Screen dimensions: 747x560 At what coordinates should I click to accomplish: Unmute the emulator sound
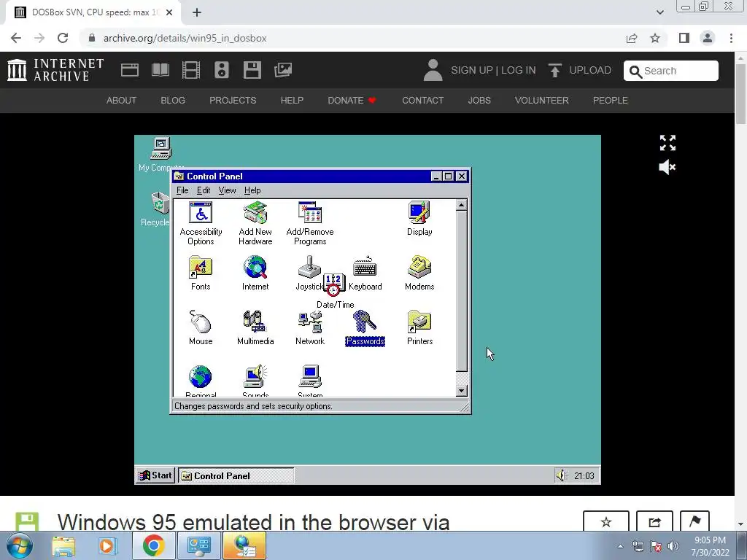point(667,167)
